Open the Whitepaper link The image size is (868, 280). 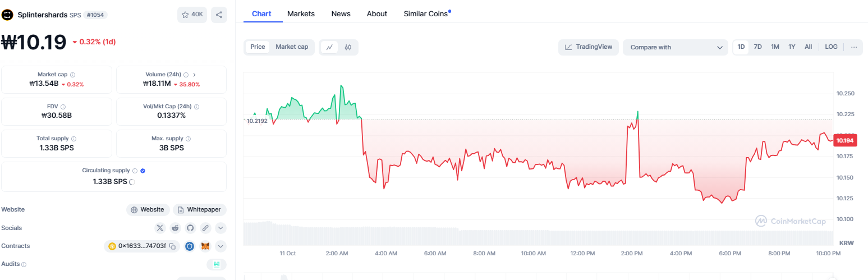pyautogui.click(x=200, y=210)
